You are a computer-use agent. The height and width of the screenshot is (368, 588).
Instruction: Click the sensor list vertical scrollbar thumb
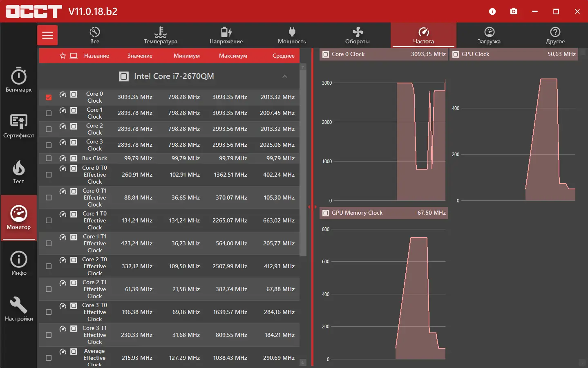(303, 163)
